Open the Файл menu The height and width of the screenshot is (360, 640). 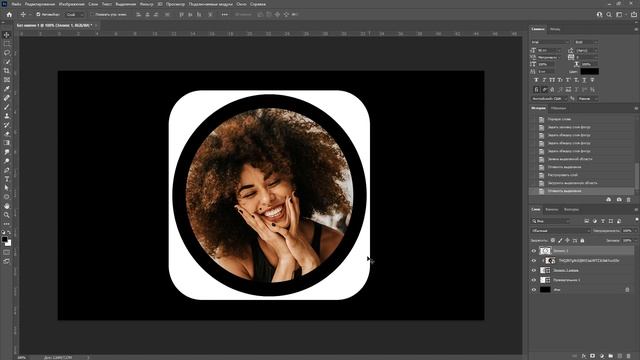(x=16, y=4)
